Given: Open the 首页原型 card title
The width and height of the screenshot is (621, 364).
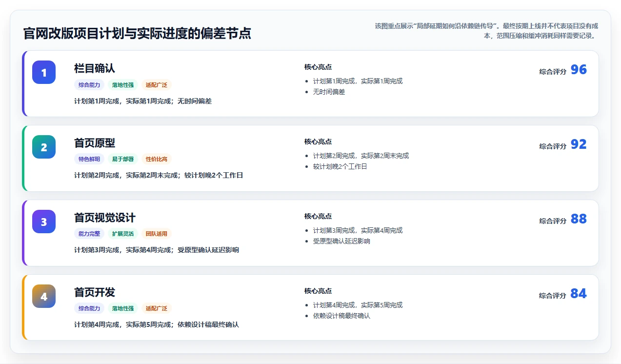Looking at the screenshot, I should click(95, 143).
